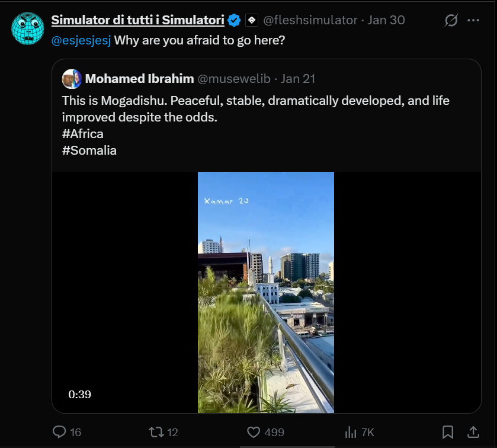Screen dimensions: 497x448
Task: Reply using the comment bubble icon
Action: 59,432
